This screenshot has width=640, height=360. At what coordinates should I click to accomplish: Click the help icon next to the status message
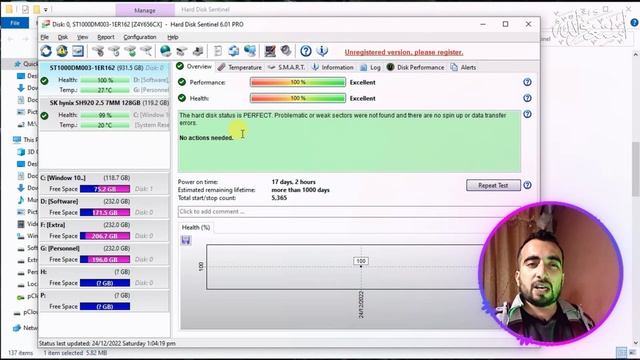[527, 114]
